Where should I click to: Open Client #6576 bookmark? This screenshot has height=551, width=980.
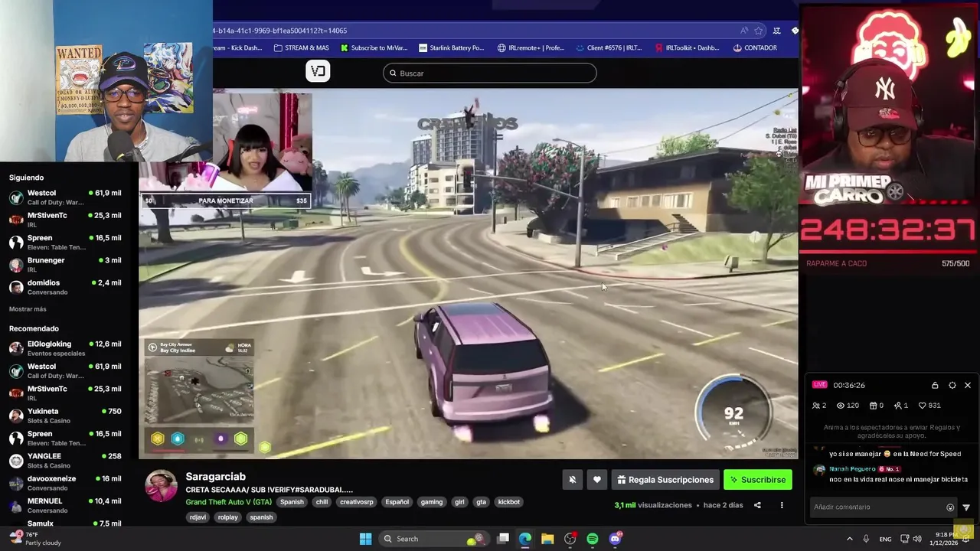[x=609, y=47]
